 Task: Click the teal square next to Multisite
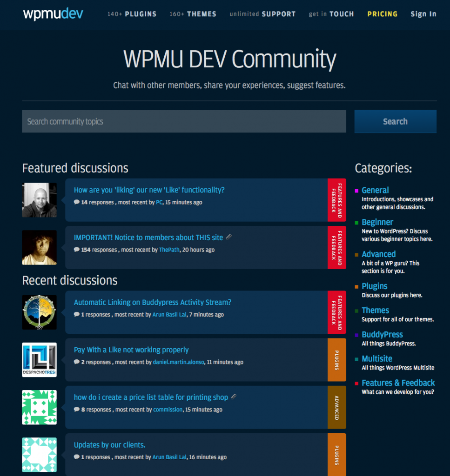point(357,359)
